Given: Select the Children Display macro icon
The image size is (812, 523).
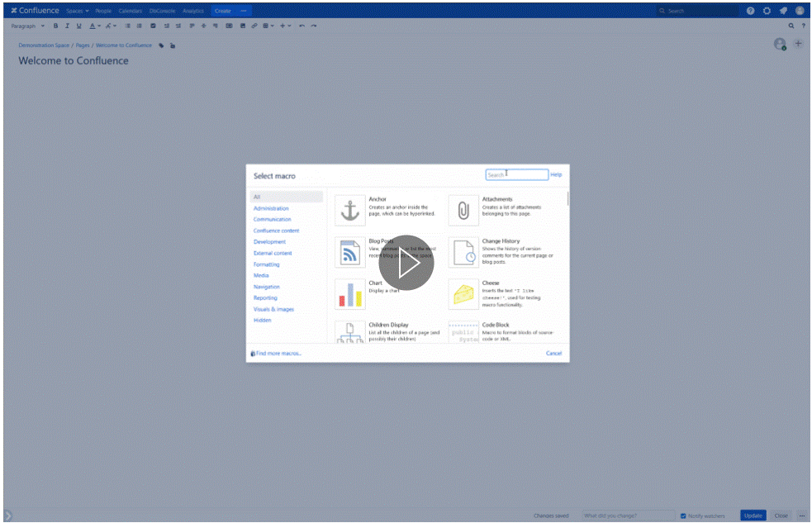Looking at the screenshot, I should (x=350, y=332).
